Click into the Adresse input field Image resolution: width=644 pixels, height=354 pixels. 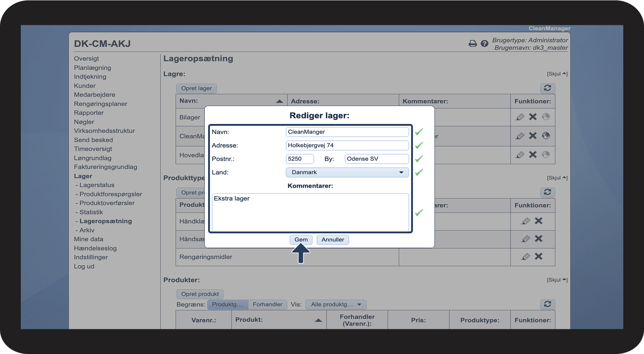point(347,145)
